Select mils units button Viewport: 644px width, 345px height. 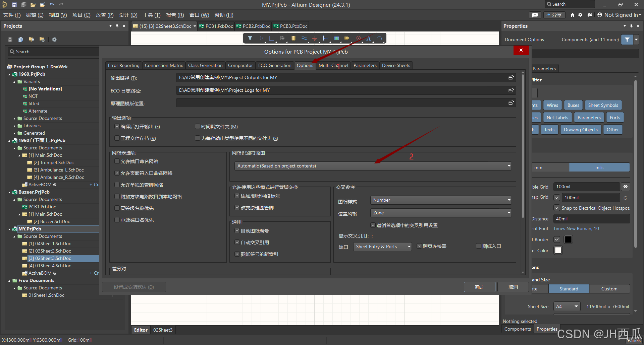(x=599, y=167)
